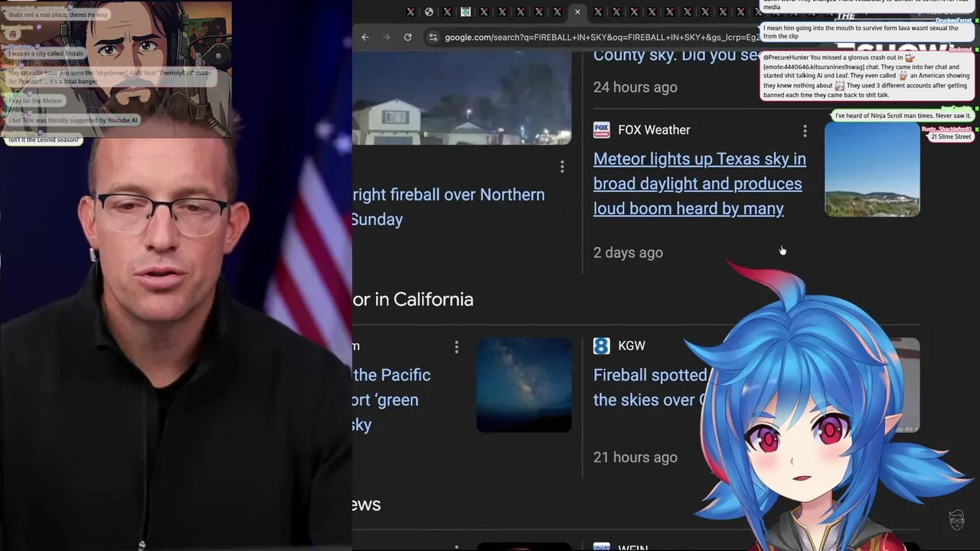Click the '24 hours ago' timestamp
This screenshot has width=980, height=551.
pyautogui.click(x=635, y=87)
